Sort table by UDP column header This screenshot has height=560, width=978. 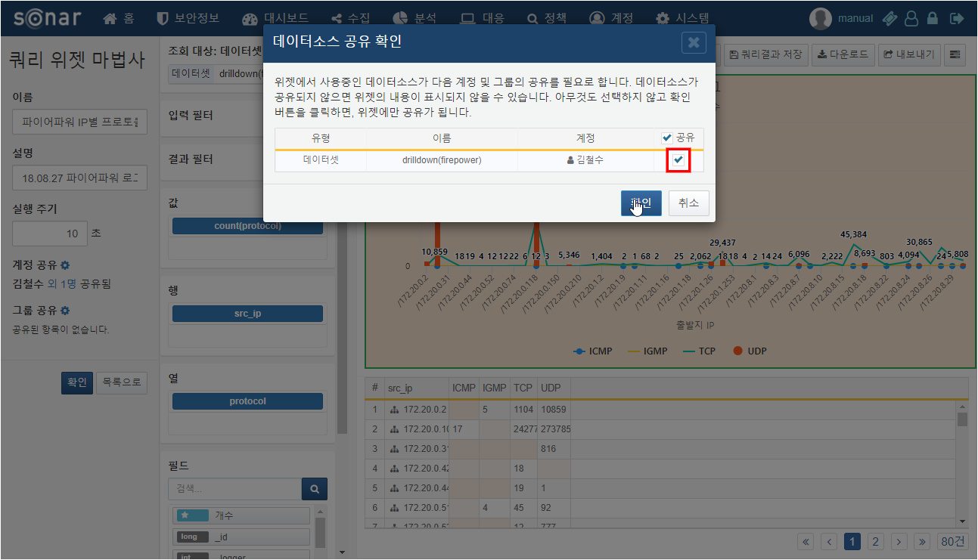(x=553, y=388)
